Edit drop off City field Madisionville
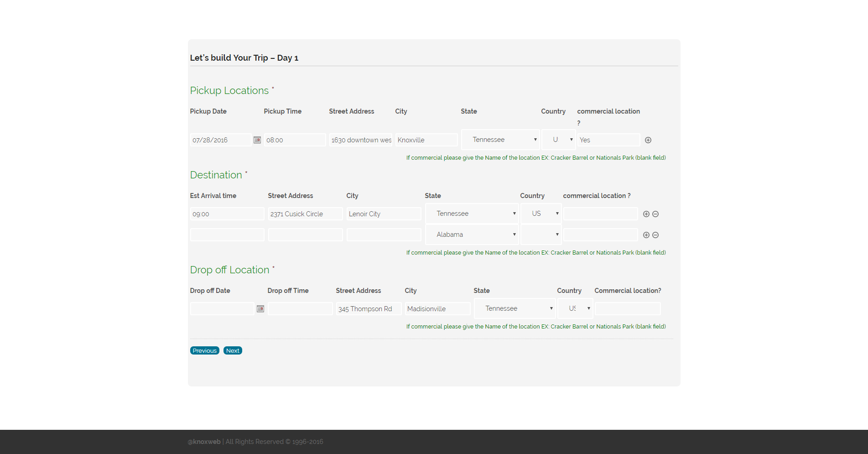This screenshot has height=454, width=868. point(438,309)
